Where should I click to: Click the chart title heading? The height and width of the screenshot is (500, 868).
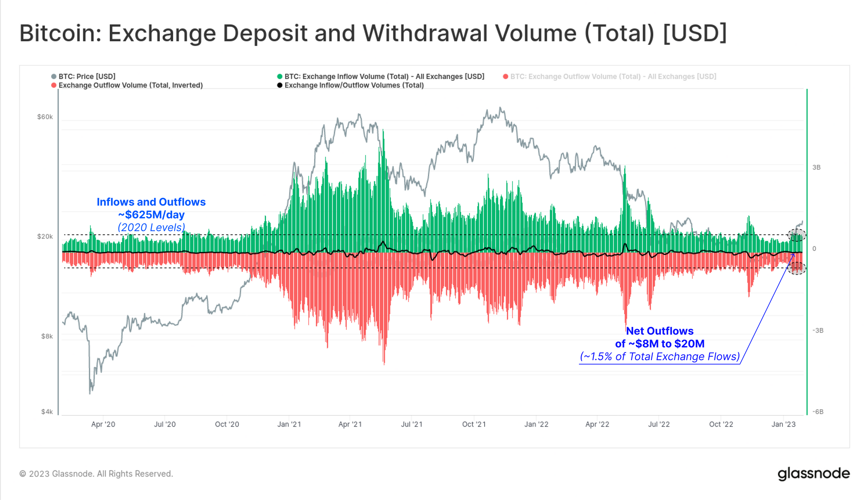pos(373,33)
